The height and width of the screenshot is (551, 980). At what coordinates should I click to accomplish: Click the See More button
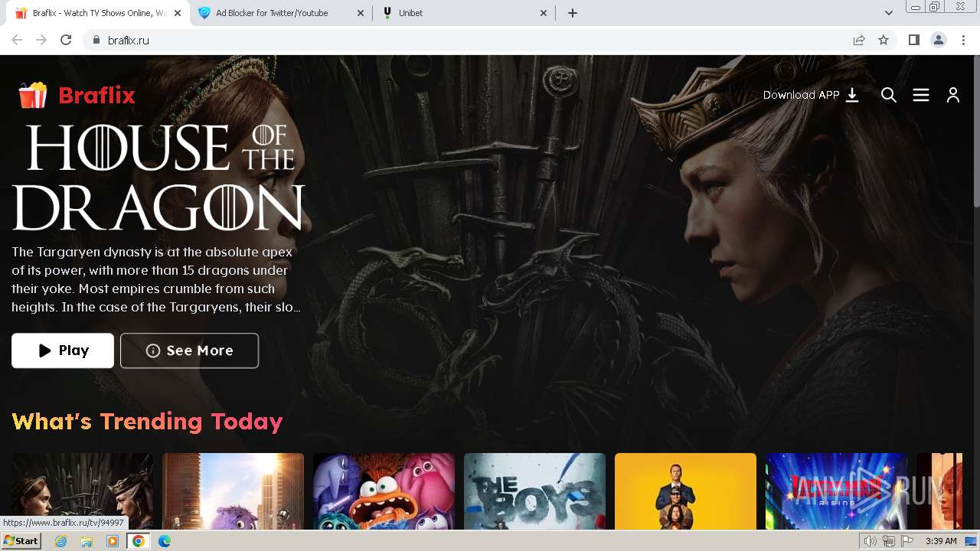189,350
